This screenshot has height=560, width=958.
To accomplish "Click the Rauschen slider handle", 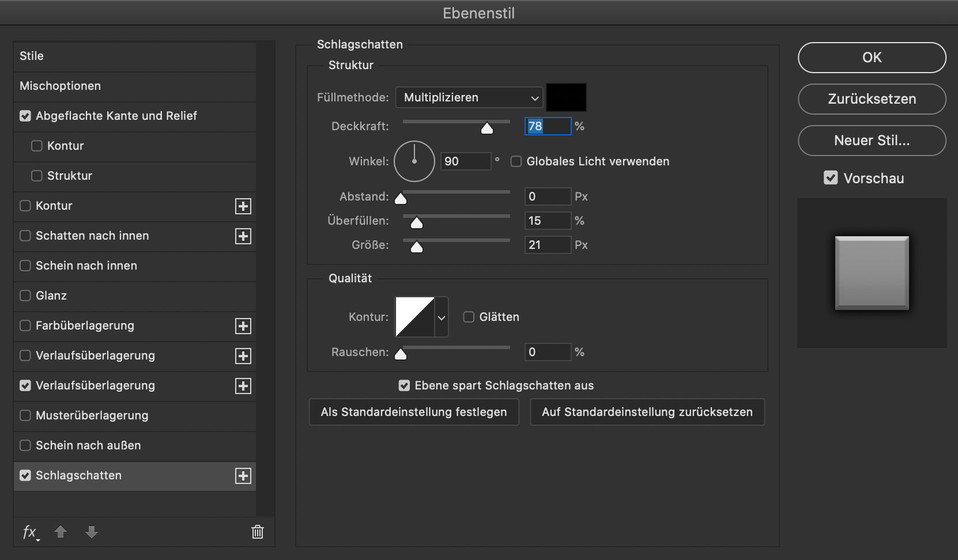I will [401, 354].
